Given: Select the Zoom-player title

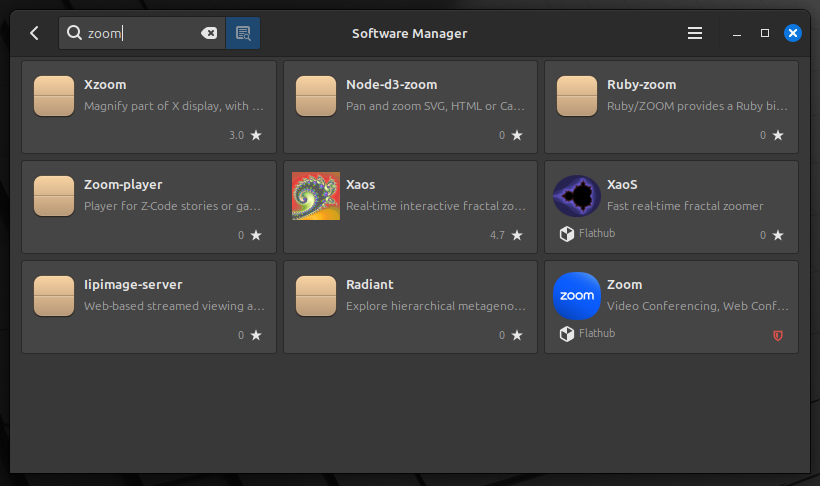Looking at the screenshot, I should click(123, 185).
